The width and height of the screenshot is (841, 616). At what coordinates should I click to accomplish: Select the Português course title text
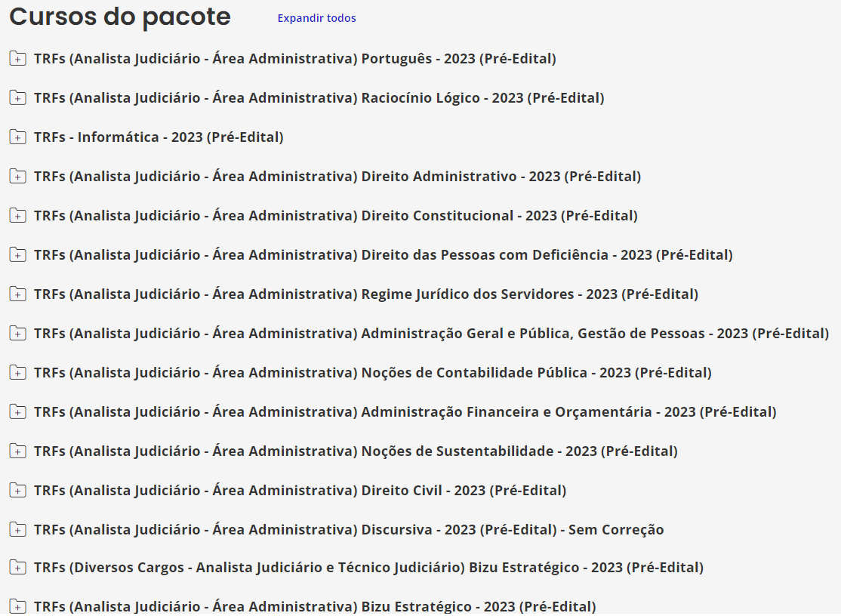click(294, 58)
